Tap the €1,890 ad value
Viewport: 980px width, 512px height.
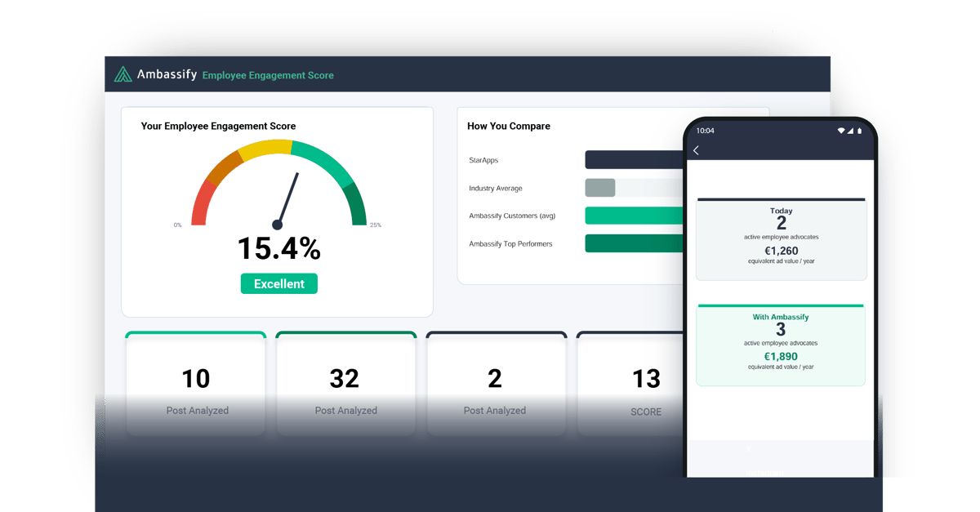tap(782, 357)
